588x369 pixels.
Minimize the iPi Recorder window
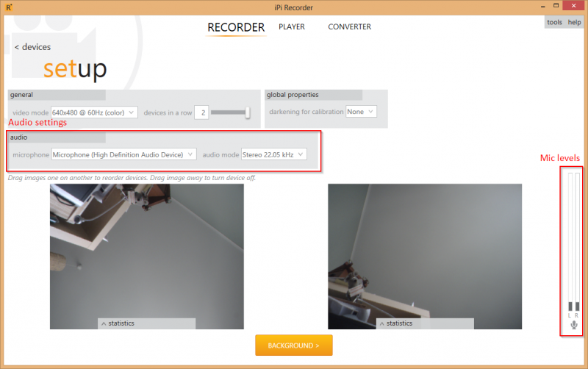coord(542,6)
